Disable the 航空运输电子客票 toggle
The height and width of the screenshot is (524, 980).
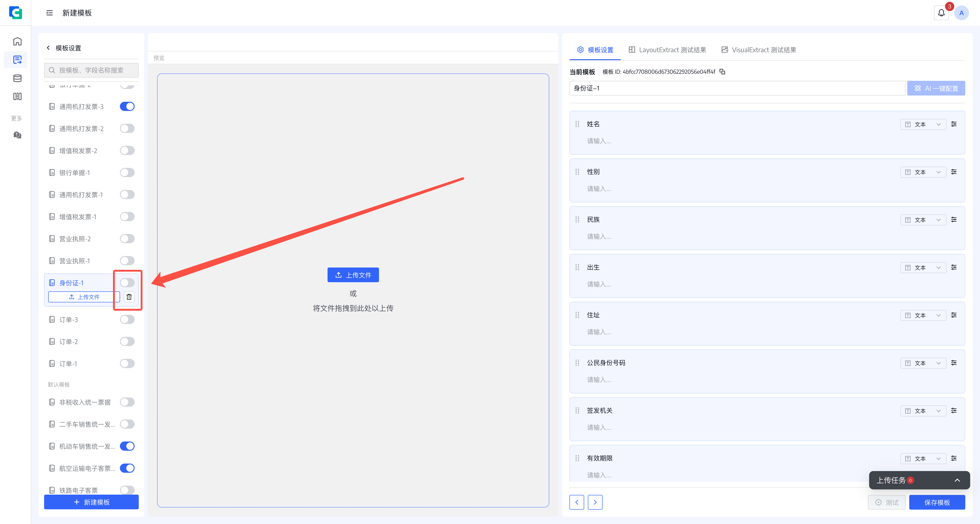pos(127,468)
